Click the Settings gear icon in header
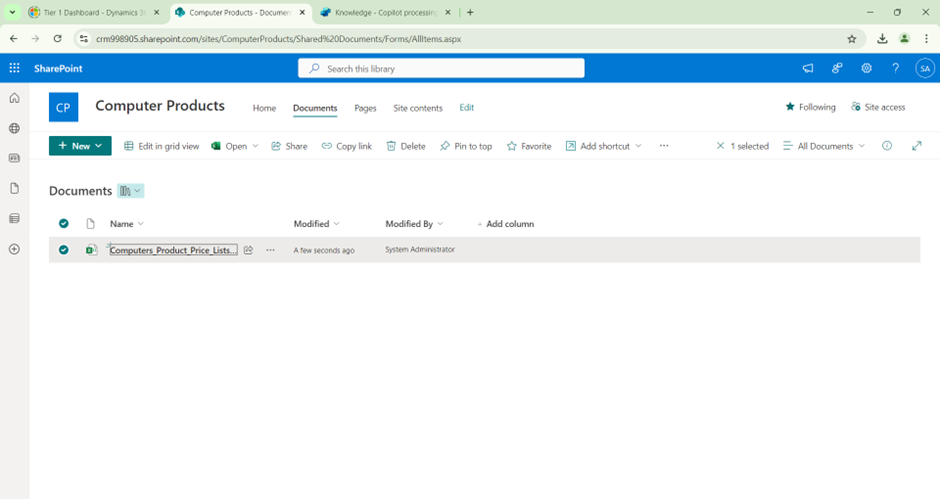This screenshot has width=940, height=499. (x=866, y=68)
